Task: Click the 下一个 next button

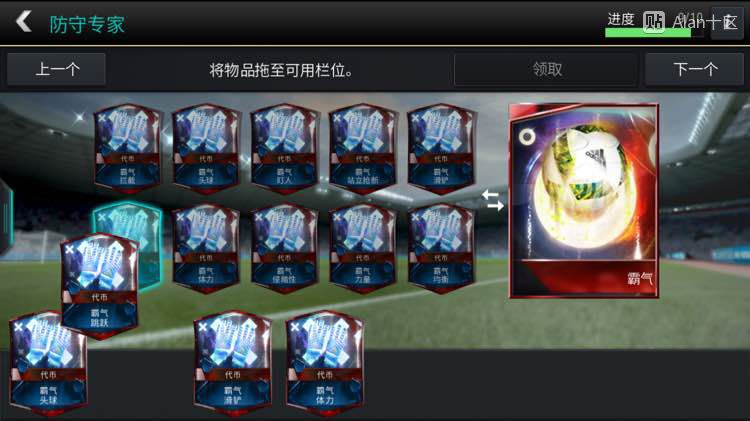Action: pos(695,69)
